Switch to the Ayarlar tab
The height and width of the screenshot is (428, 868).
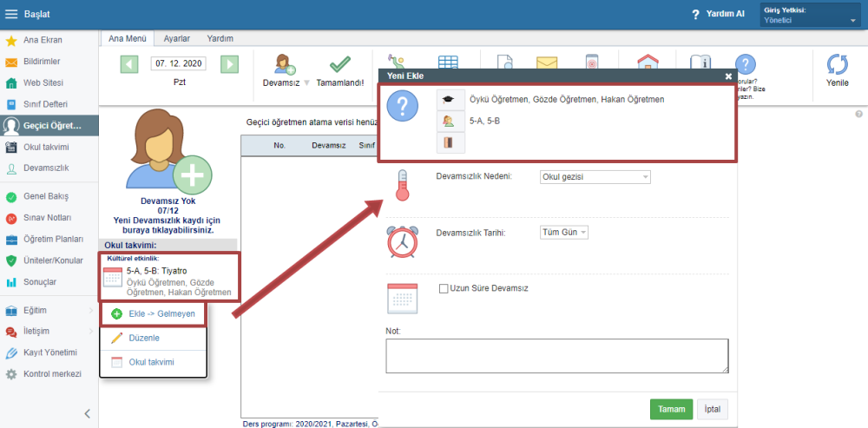177,39
